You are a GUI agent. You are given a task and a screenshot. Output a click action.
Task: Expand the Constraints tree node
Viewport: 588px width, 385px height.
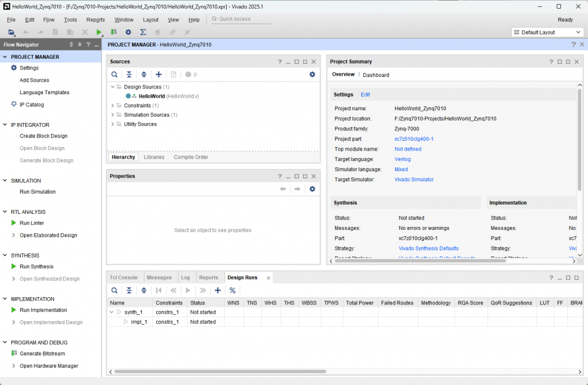(x=113, y=105)
